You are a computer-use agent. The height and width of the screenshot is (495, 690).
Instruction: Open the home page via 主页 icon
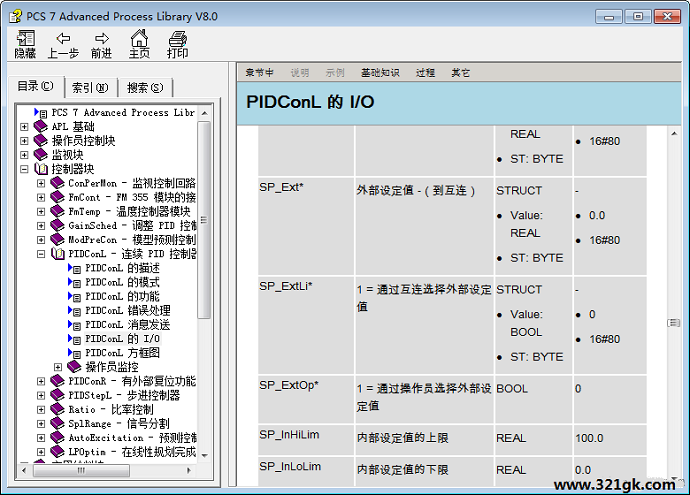(x=139, y=38)
